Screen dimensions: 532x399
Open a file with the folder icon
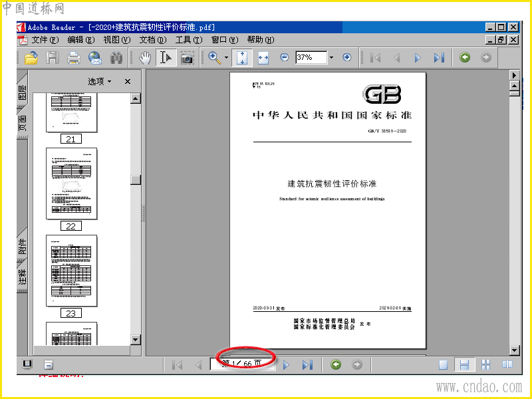coord(31,58)
